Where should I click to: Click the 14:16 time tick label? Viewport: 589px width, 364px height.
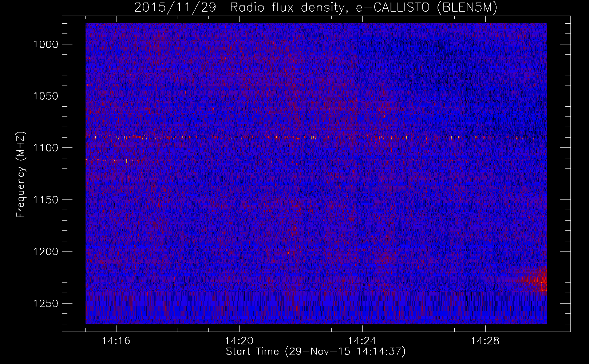116,341
